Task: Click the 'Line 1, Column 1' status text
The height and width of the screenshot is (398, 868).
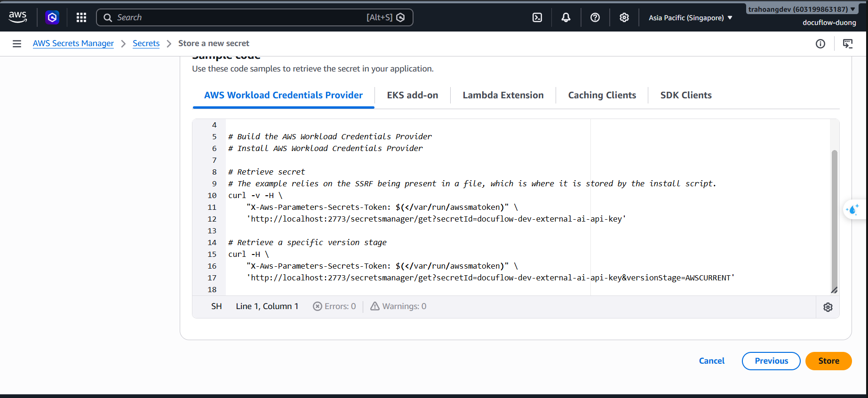Action: 267,306
